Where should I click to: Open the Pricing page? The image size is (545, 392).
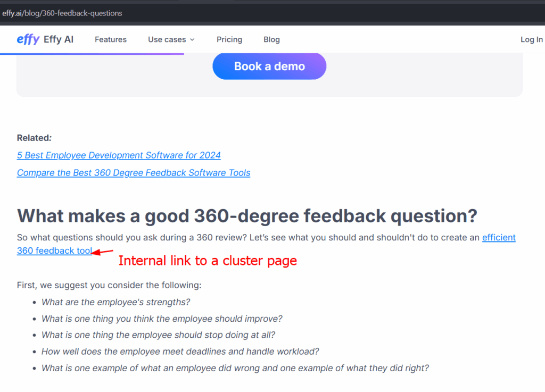(x=229, y=39)
